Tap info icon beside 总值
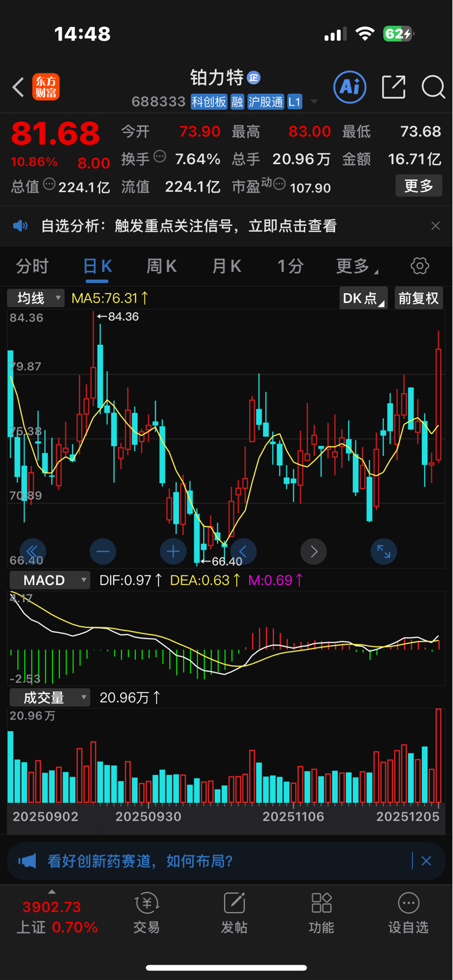Image resolution: width=453 pixels, height=980 pixels. point(49,184)
